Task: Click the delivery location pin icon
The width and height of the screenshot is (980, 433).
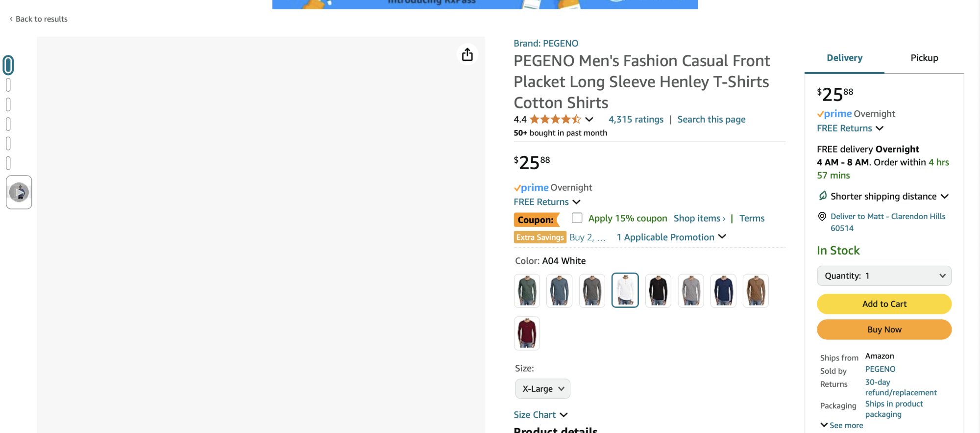Action: tap(822, 216)
